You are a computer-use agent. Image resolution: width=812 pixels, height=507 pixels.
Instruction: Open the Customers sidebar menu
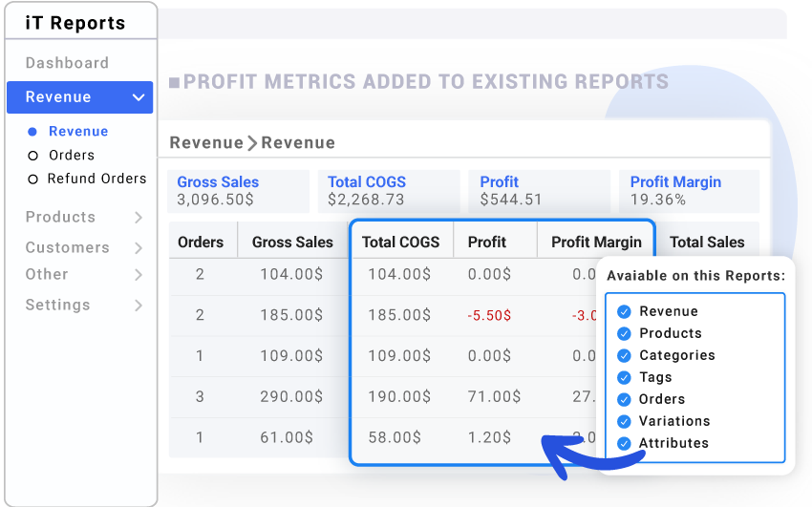(67, 247)
